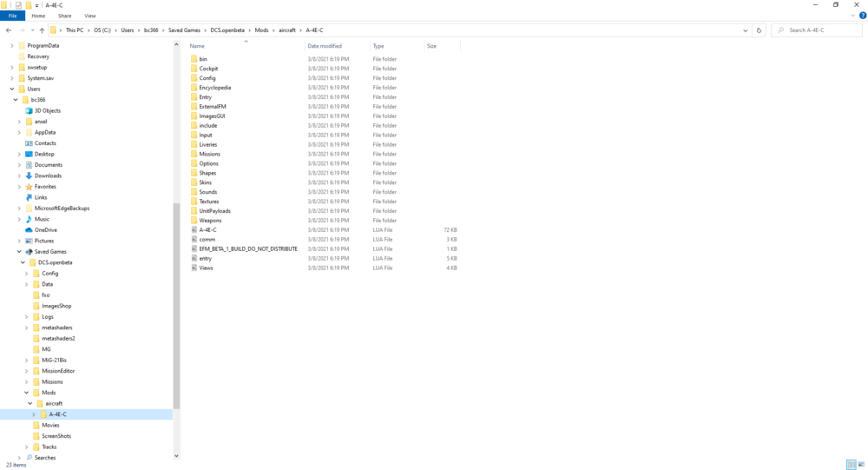Sort by Type column header

click(397, 46)
